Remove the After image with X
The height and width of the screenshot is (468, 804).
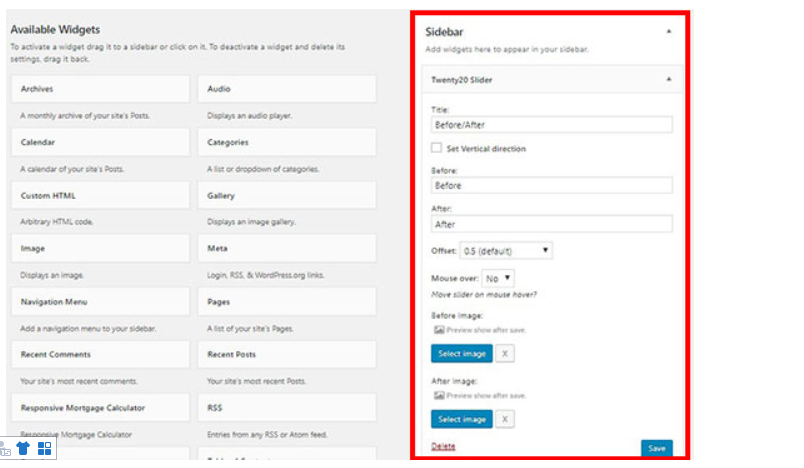(505, 419)
